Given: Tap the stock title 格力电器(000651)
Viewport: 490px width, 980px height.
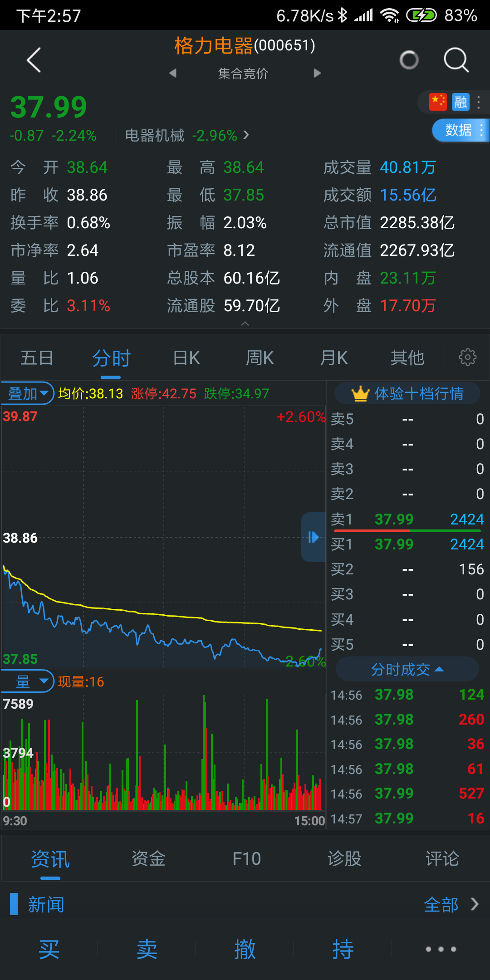Looking at the screenshot, I should (245, 46).
